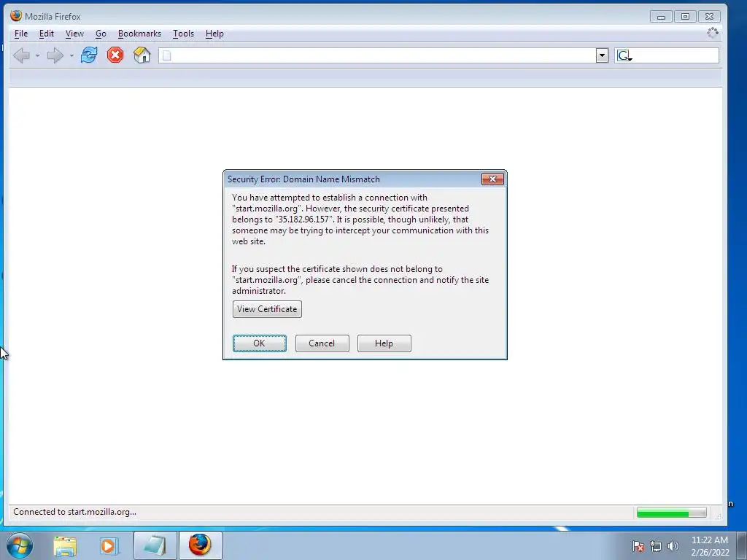This screenshot has width=747, height=560.
Task: Switch to the notepad-like taskbar window
Action: click(x=155, y=545)
